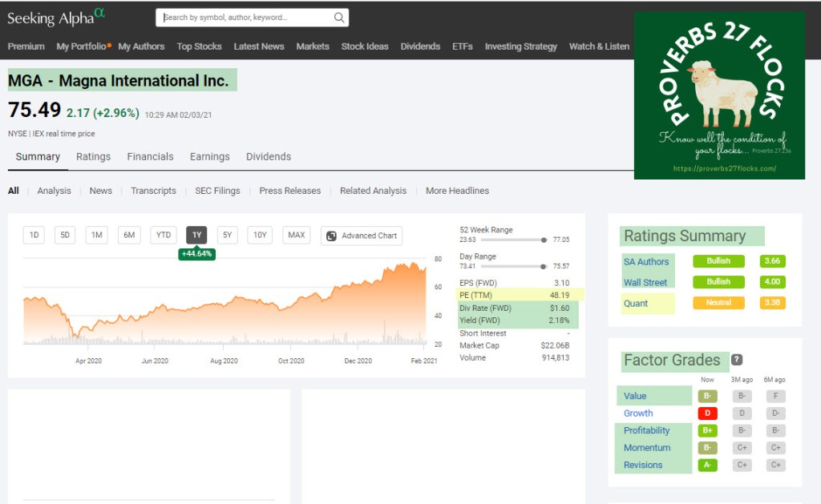Select the MAX chart range
This screenshot has width=821, height=504.
click(297, 236)
